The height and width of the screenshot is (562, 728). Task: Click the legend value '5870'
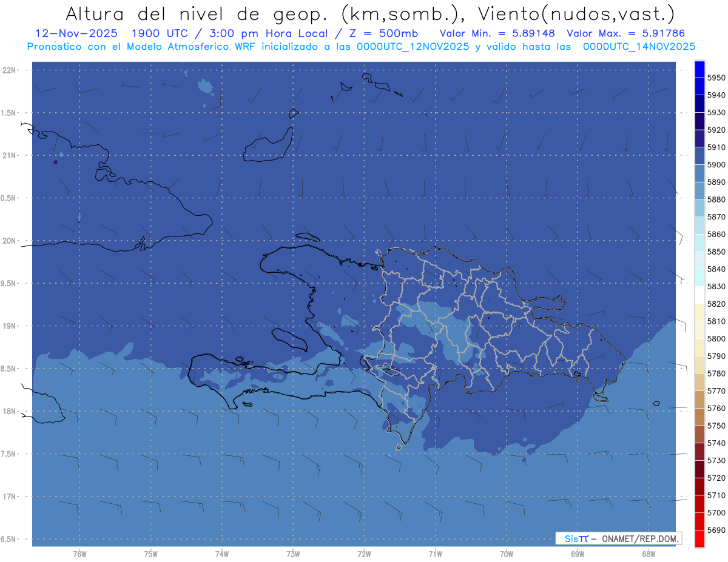coord(716,217)
